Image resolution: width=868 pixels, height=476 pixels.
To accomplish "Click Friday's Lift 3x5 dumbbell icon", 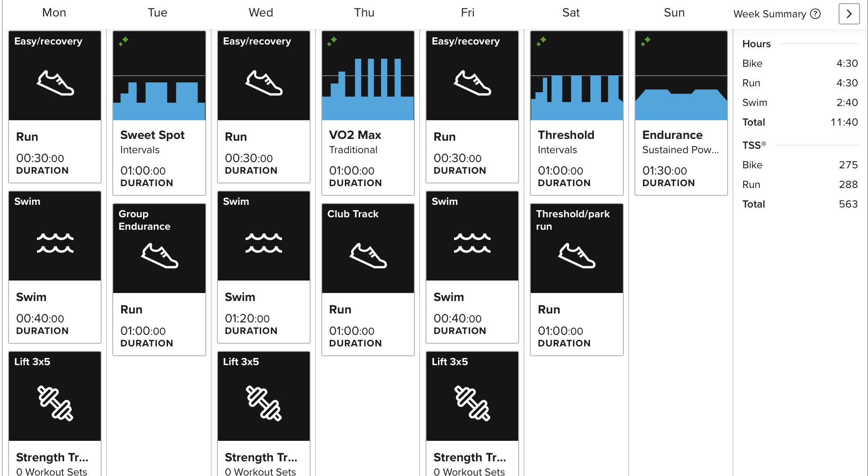I will pyautogui.click(x=472, y=403).
